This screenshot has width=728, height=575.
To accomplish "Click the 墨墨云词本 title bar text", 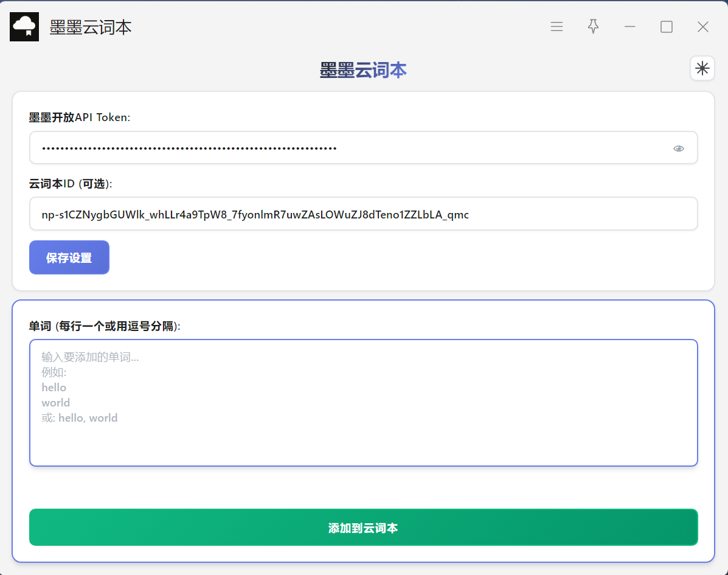I will pos(91,27).
